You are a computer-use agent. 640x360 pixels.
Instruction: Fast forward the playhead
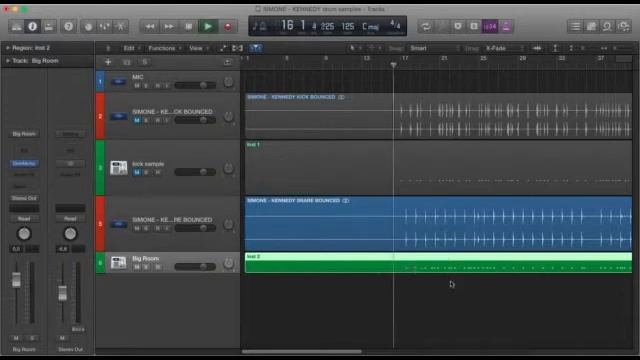169,27
